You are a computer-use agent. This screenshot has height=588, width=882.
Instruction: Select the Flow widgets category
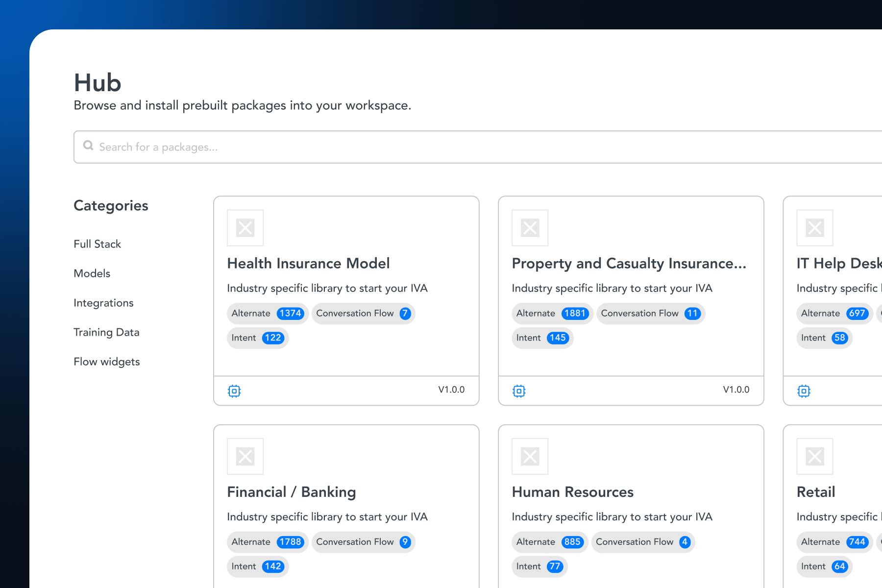pyautogui.click(x=106, y=362)
